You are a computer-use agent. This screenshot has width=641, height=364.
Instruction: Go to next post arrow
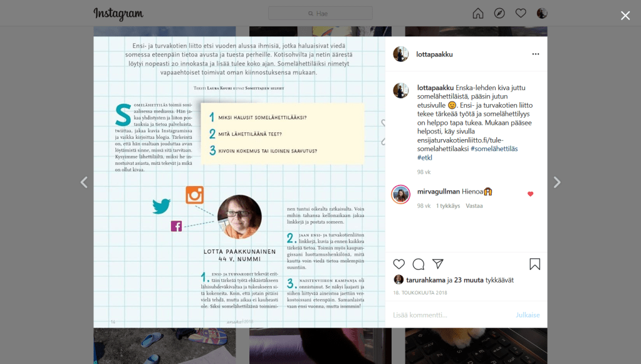556,182
